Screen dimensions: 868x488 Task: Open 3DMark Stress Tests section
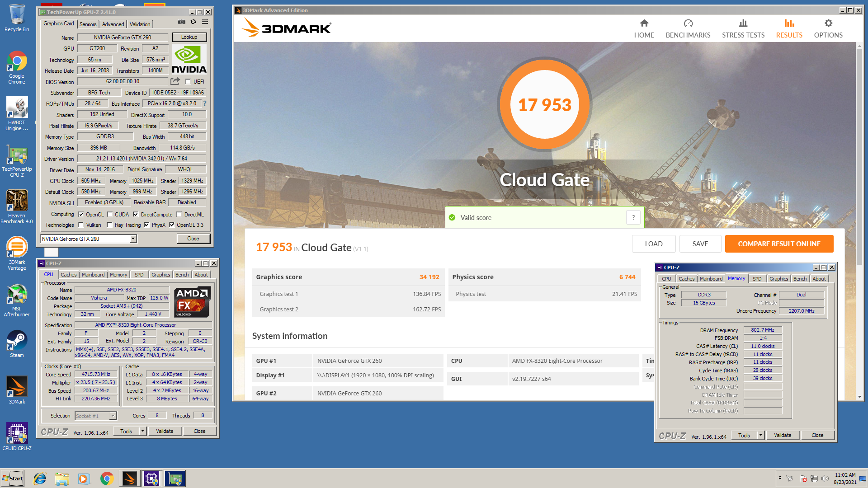[x=743, y=28]
